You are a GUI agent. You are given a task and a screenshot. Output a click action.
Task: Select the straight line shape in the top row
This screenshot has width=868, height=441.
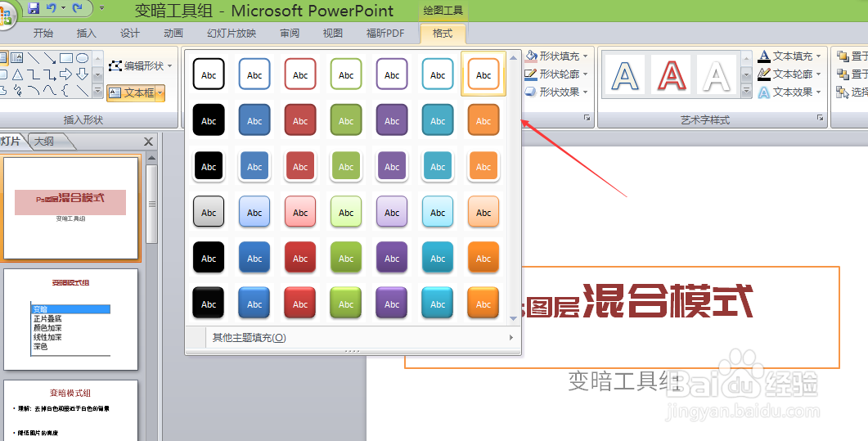pyautogui.click(x=34, y=57)
